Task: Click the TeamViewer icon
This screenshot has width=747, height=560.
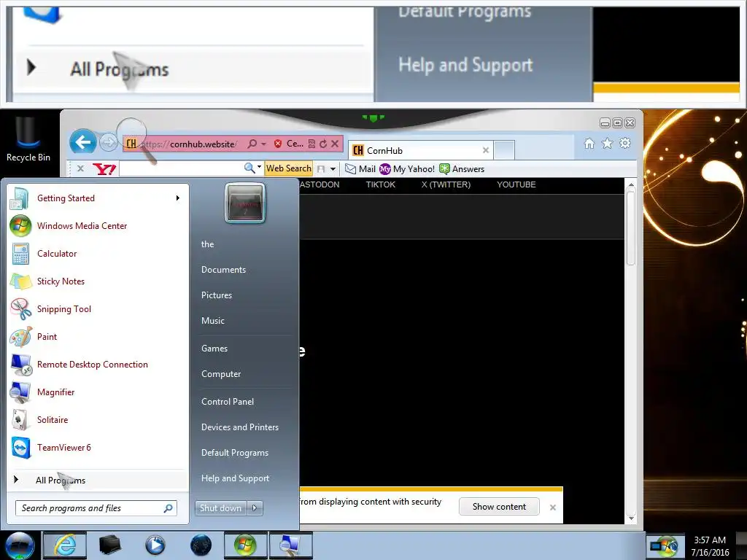Action: [x=21, y=448]
